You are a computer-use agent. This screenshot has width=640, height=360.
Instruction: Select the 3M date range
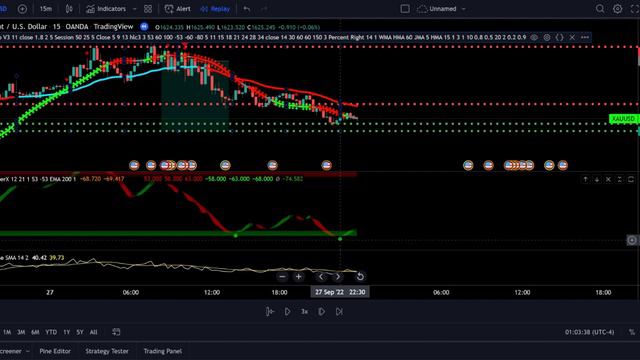pyautogui.click(x=21, y=332)
